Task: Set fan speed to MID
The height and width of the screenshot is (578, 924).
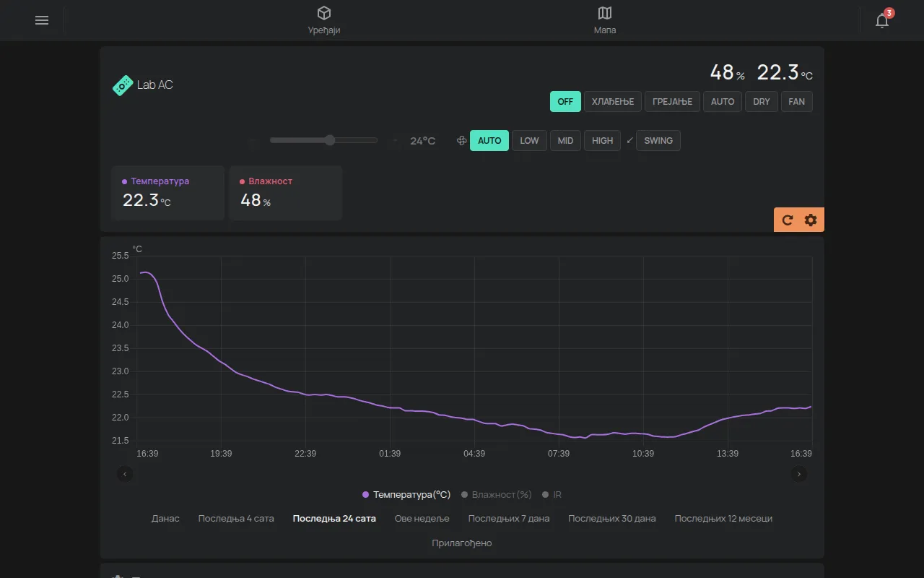Action: (566, 141)
